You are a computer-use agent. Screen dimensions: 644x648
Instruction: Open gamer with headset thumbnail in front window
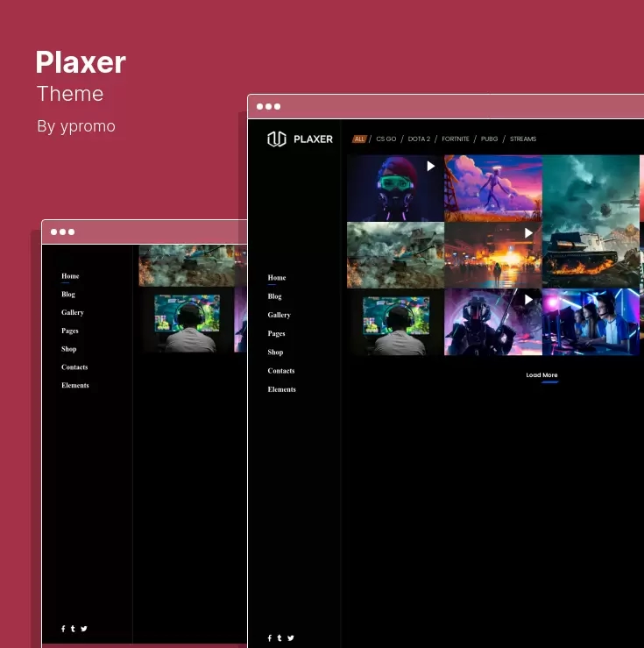click(x=395, y=322)
